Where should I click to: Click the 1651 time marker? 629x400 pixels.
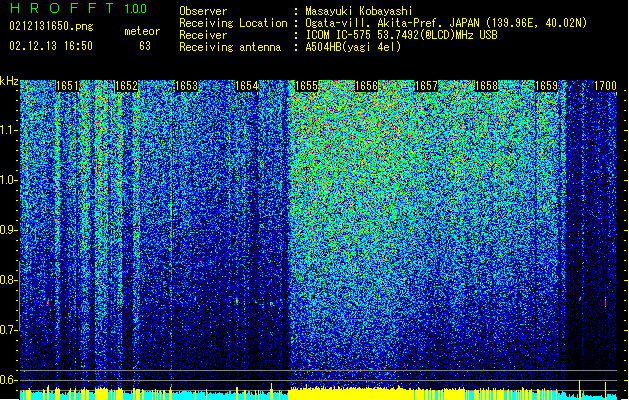point(67,86)
